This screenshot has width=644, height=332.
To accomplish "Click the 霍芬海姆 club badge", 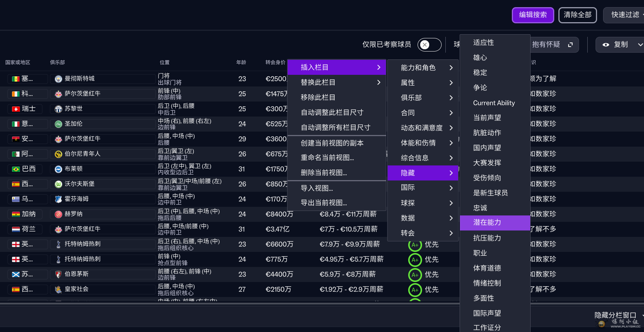I will 58,199.
